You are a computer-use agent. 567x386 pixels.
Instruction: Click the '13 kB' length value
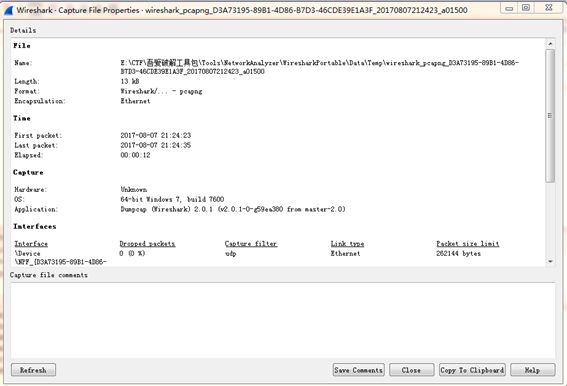coord(130,81)
